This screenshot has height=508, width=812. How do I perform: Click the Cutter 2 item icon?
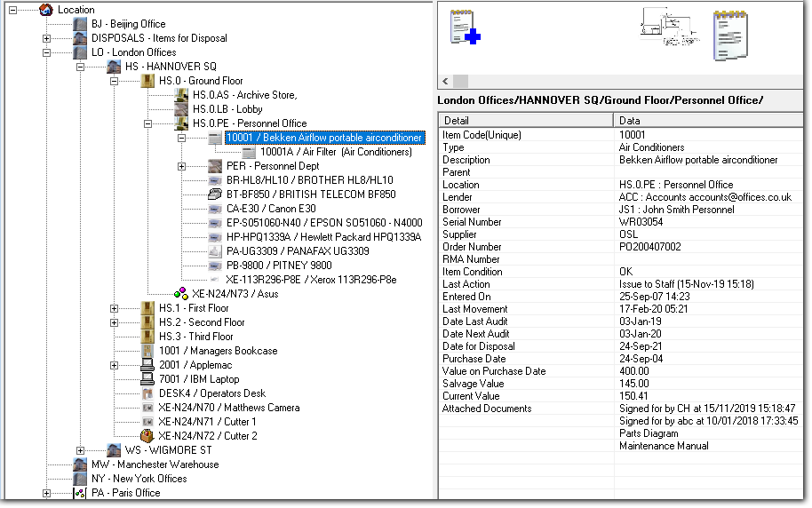click(147, 436)
